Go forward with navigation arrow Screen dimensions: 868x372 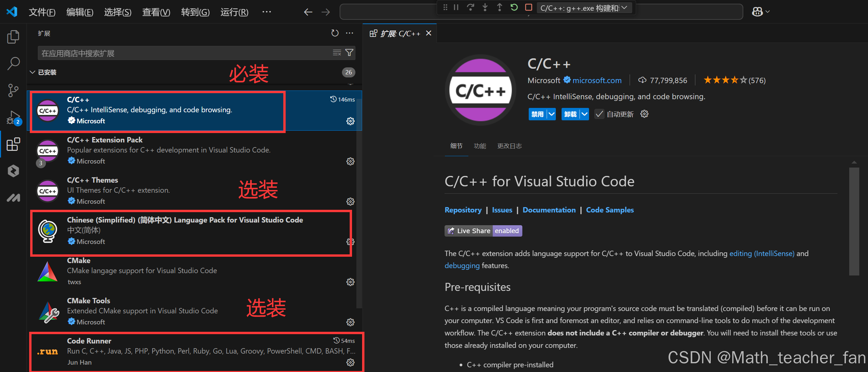[326, 12]
